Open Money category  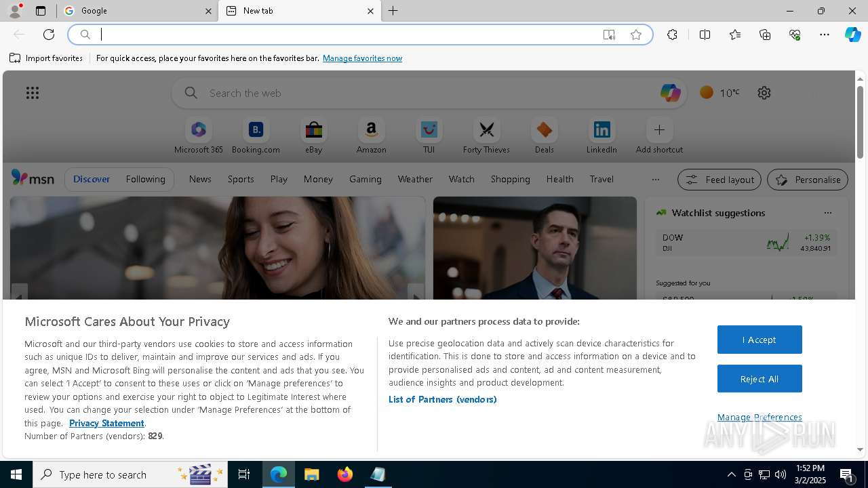point(318,179)
